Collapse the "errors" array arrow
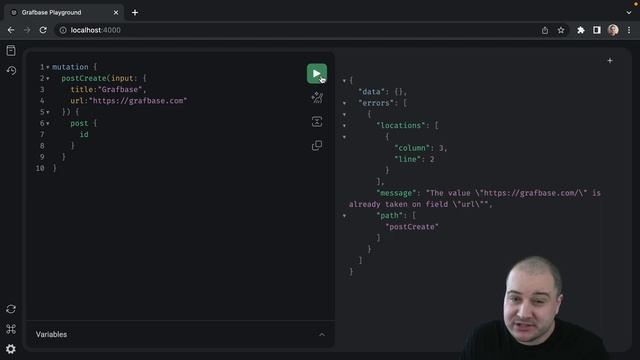Screen dimensions: 640x360 [344, 103]
